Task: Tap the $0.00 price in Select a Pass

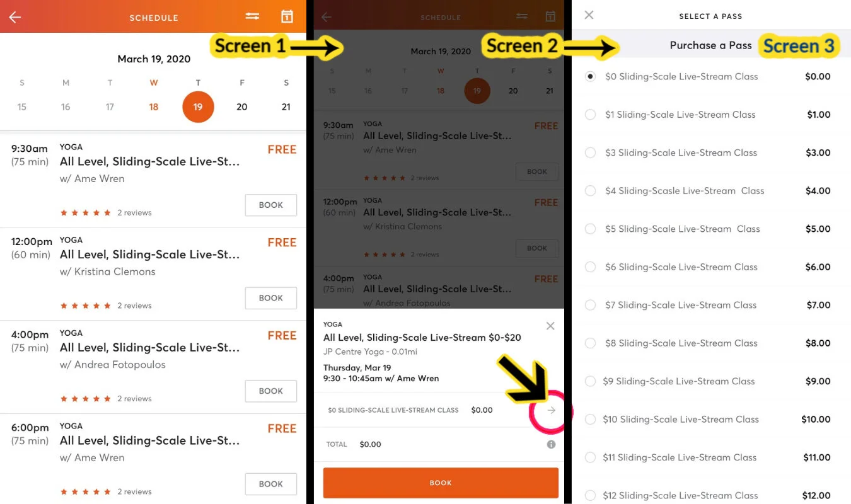Action: tap(818, 77)
